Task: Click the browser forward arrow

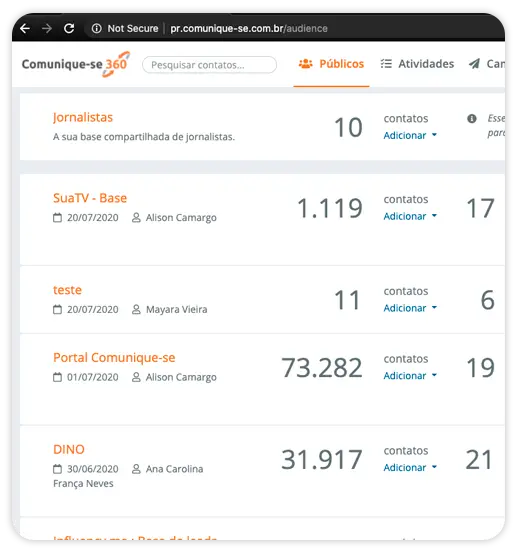Action: tap(47, 29)
